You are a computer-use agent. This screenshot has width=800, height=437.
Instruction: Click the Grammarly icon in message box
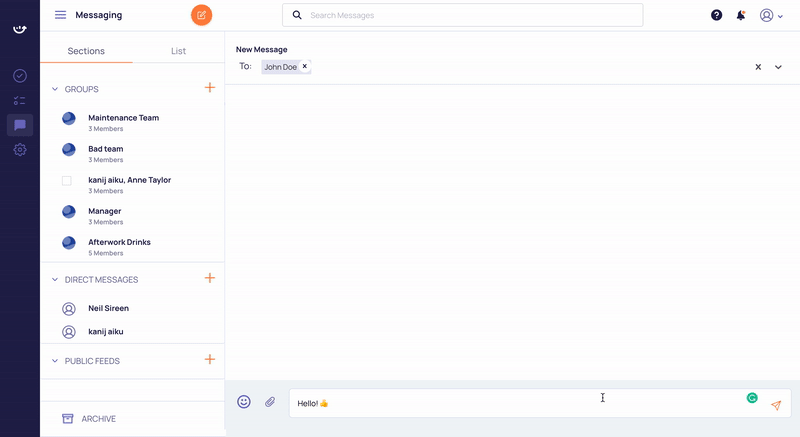click(x=752, y=398)
